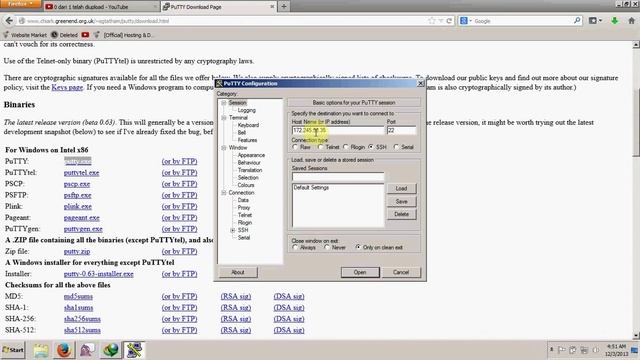Click the PuTTY icon in the taskbar
The height and width of the screenshot is (360, 640).
(x=134, y=350)
